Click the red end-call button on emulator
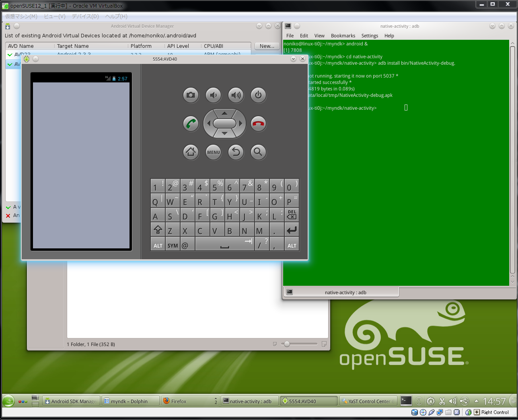This screenshot has width=518, height=420. tap(258, 123)
